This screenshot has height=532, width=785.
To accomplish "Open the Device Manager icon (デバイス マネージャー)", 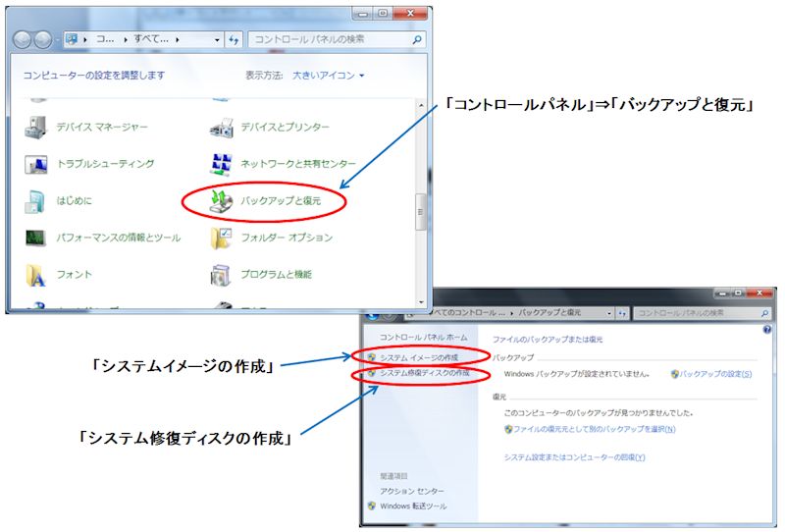I will point(35,128).
